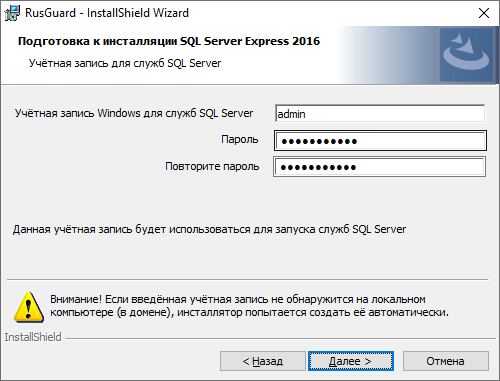Viewport: 500px width, 381px height.
Task: Select the Повторите пароль confirmation field
Action: [379, 167]
